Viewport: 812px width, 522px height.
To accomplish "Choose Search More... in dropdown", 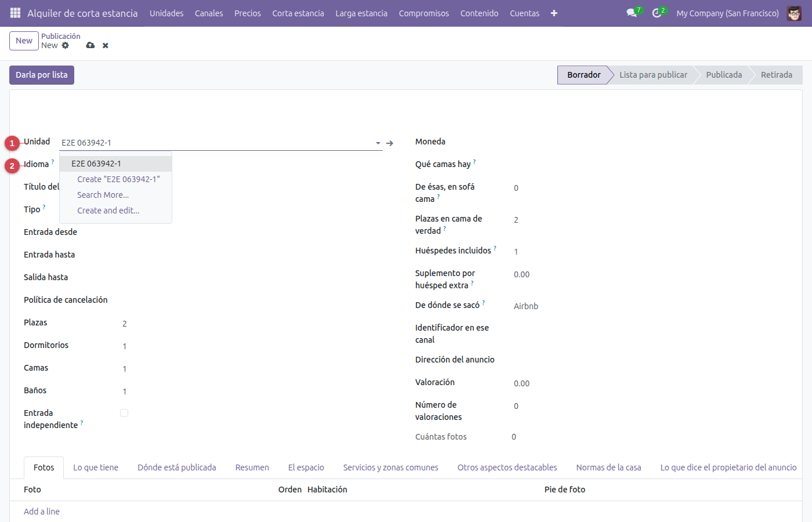I will click(x=116, y=195).
